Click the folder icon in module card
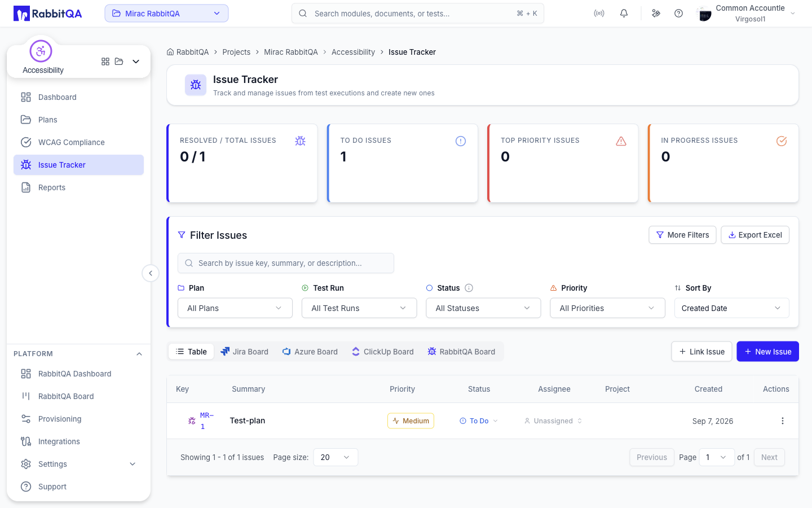Screen dimensions: 812x508 pyautogui.click(x=119, y=62)
